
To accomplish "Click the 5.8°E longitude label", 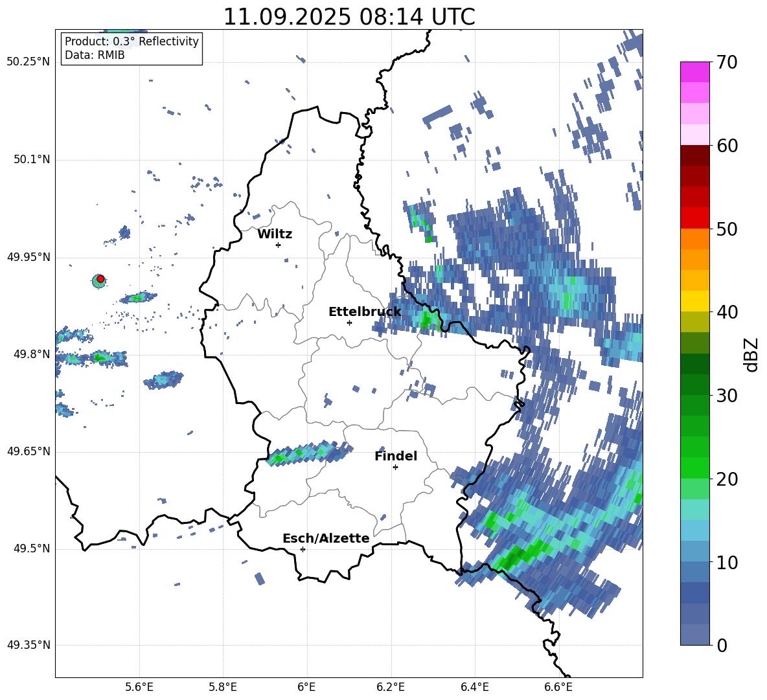I will tap(223, 687).
